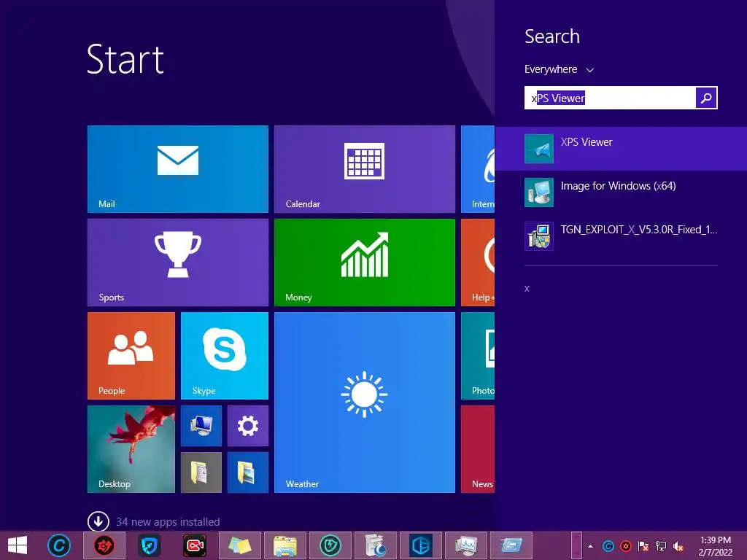The width and height of the screenshot is (747, 560).
Task: Open the blue shield rocket taskbar app
Action: (149, 545)
